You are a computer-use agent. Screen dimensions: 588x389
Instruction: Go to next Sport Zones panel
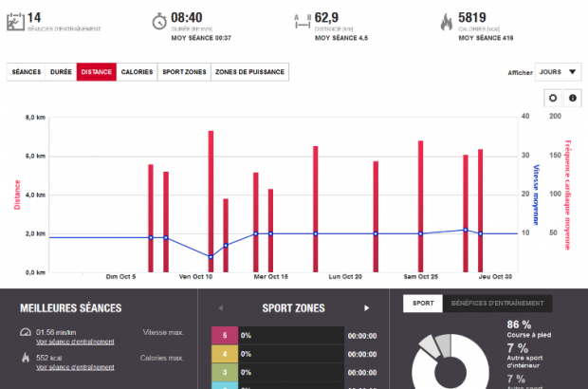pos(366,307)
